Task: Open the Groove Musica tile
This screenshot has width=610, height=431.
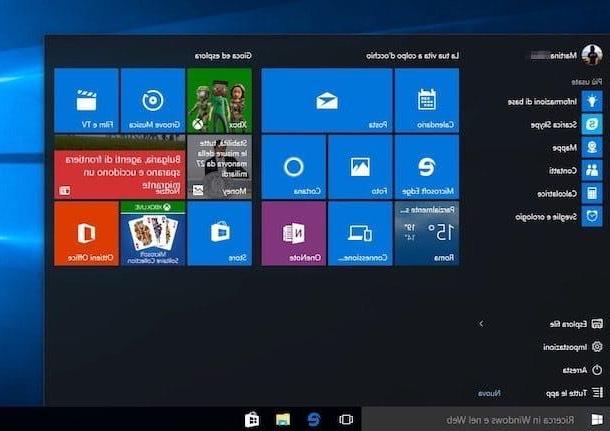Action: (x=153, y=100)
